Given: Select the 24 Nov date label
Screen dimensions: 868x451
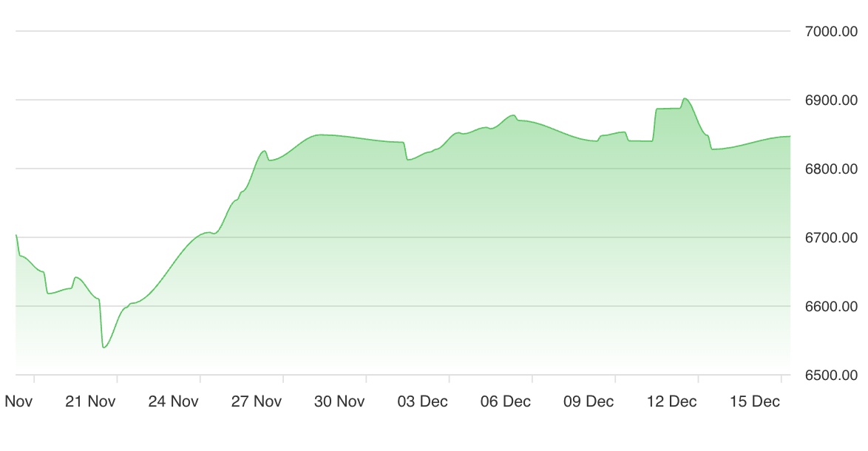Looking at the screenshot, I should click(x=174, y=401).
